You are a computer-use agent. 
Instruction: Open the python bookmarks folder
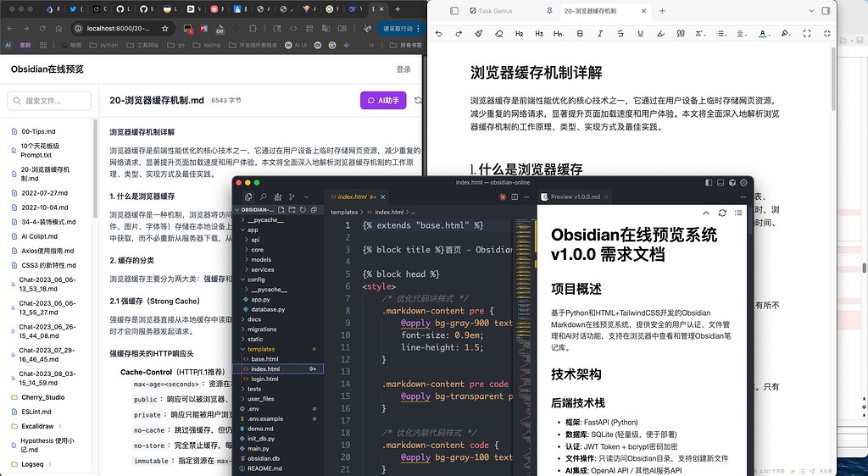coord(104,46)
